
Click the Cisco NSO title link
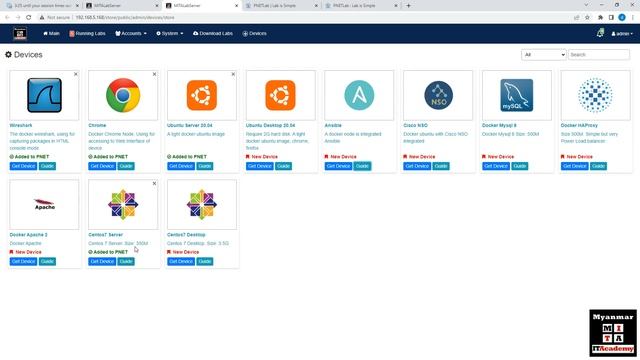[x=416, y=125]
